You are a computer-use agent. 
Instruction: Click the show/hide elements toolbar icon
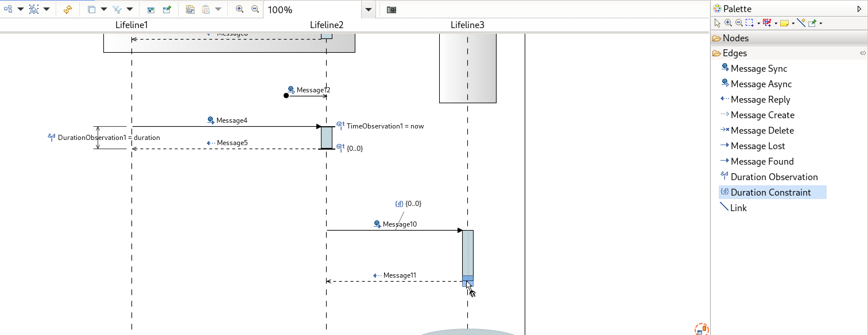click(x=151, y=10)
